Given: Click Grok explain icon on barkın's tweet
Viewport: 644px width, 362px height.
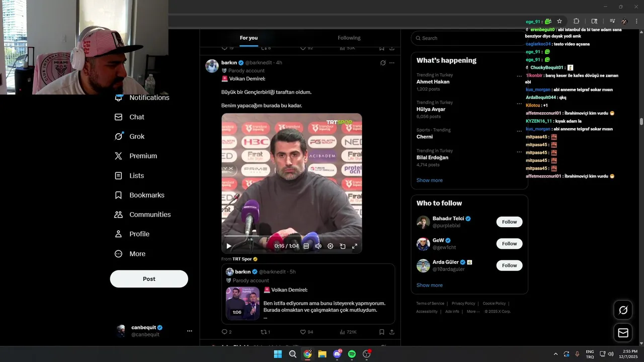Looking at the screenshot, I should (x=383, y=63).
